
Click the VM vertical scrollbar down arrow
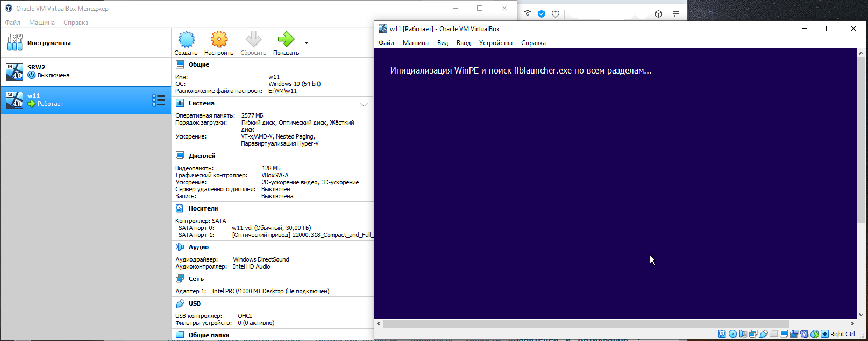(x=862, y=315)
